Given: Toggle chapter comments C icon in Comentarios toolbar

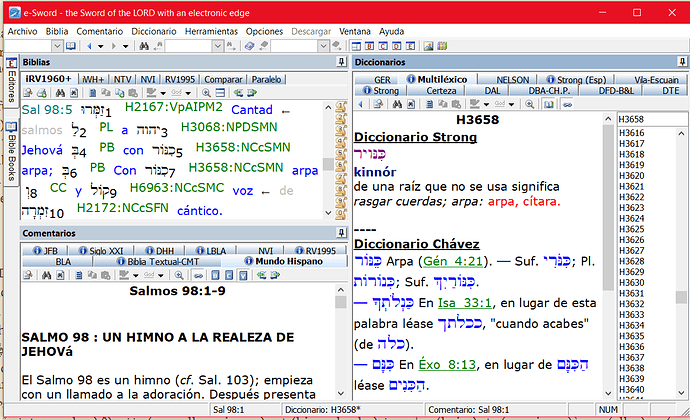Looking at the screenshot, I should pyautogui.click(x=229, y=275).
